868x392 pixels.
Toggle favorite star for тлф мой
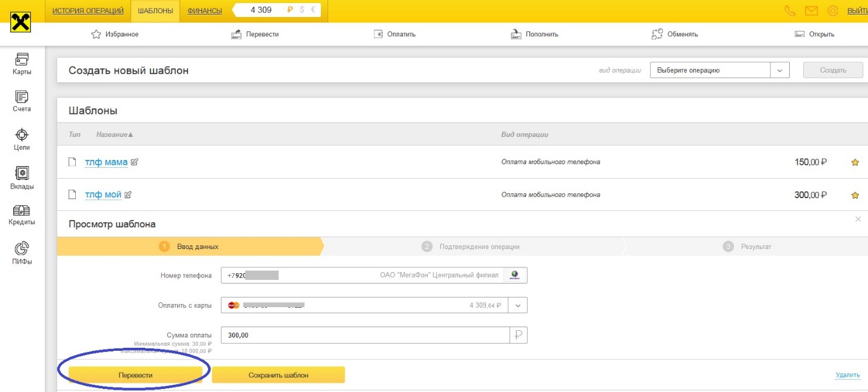point(855,195)
